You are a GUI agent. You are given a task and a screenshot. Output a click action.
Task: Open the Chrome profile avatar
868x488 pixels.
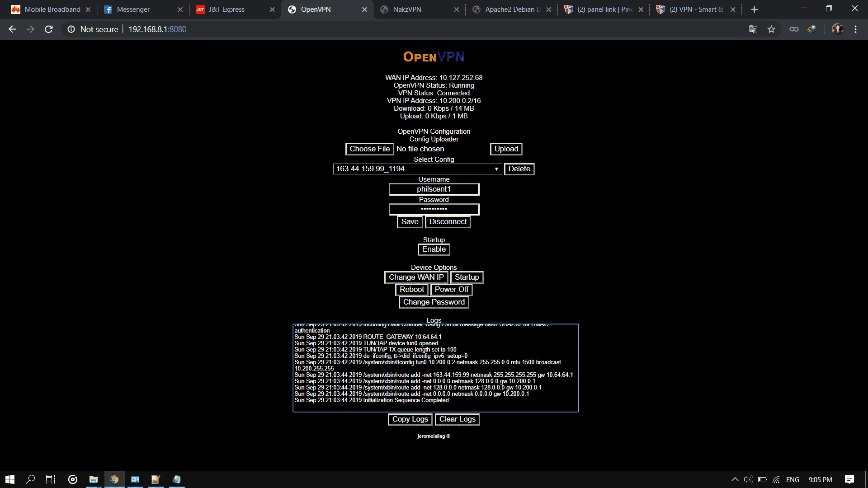pos(837,29)
